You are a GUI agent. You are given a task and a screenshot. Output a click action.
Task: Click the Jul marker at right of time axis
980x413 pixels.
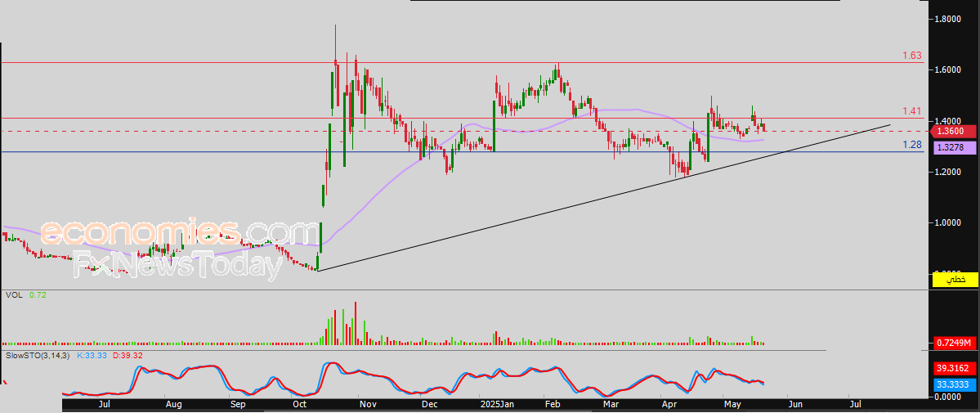click(855, 404)
